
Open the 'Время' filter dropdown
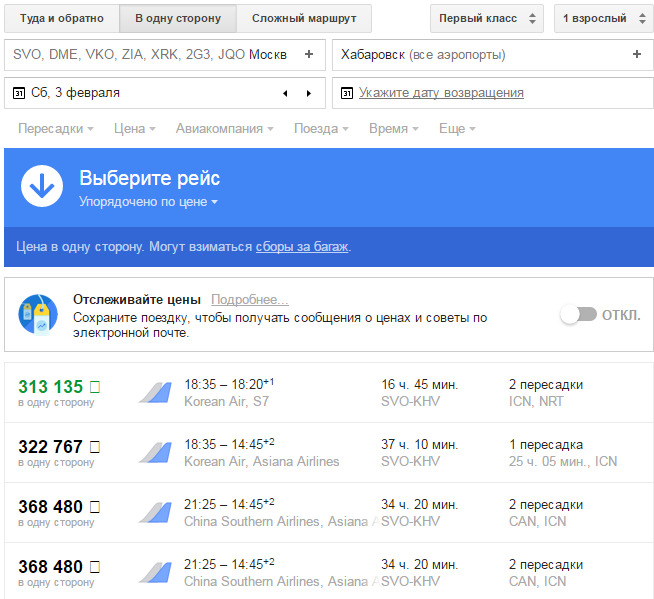(393, 128)
